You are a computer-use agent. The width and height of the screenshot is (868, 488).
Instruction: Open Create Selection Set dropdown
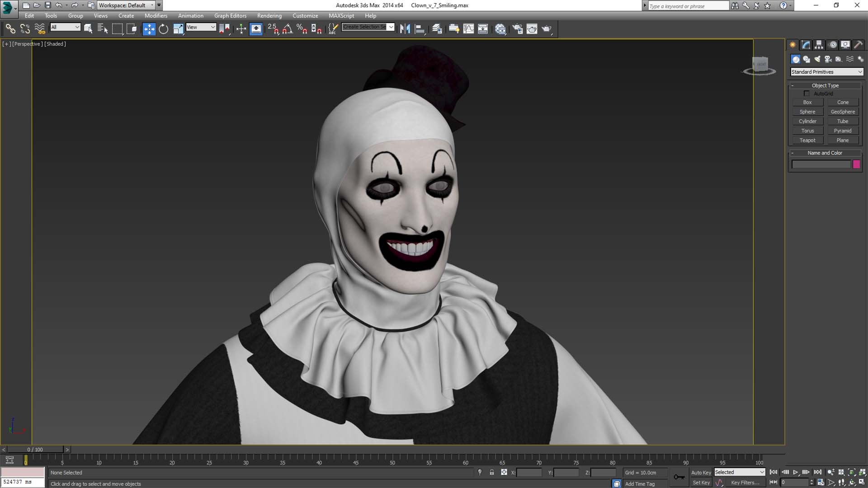368,27
